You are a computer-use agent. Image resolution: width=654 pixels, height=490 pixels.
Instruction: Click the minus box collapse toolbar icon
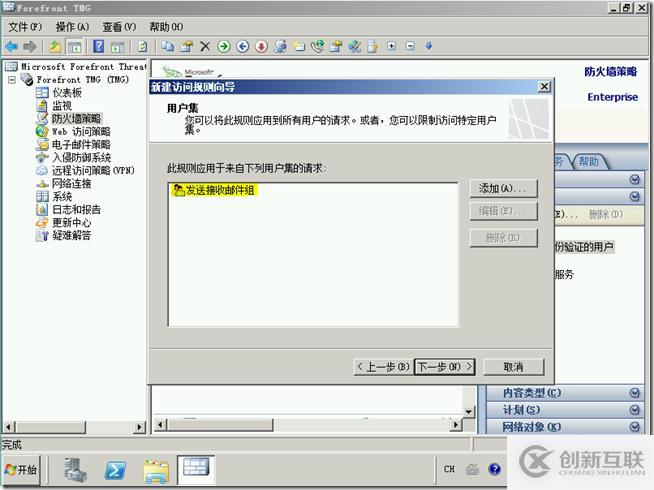410,46
